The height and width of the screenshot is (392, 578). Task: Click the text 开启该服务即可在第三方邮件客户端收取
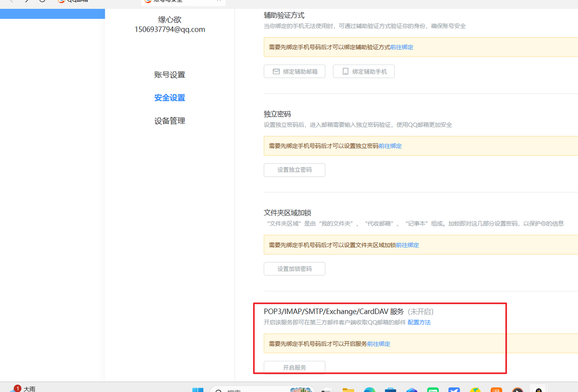[x=335, y=322]
